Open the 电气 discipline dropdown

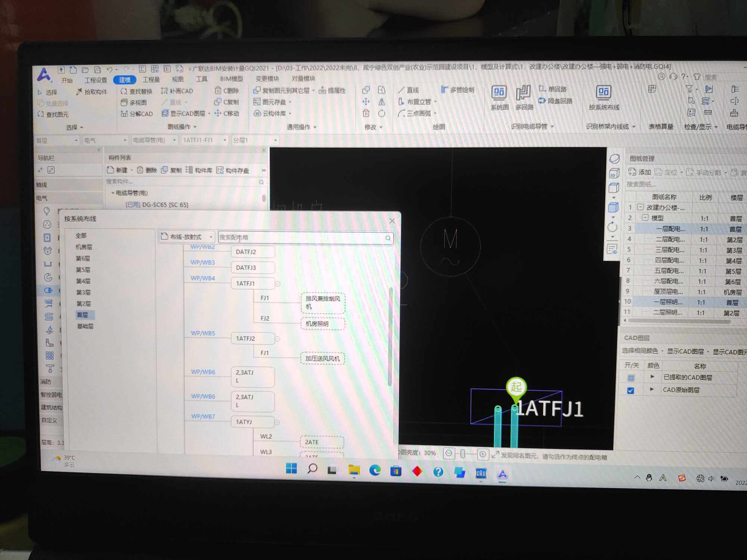click(105, 140)
